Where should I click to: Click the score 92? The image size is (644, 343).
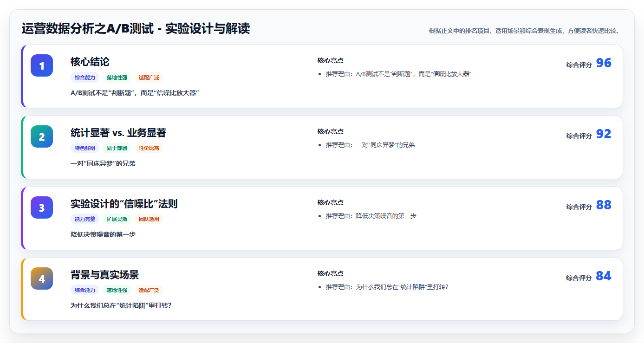click(604, 134)
